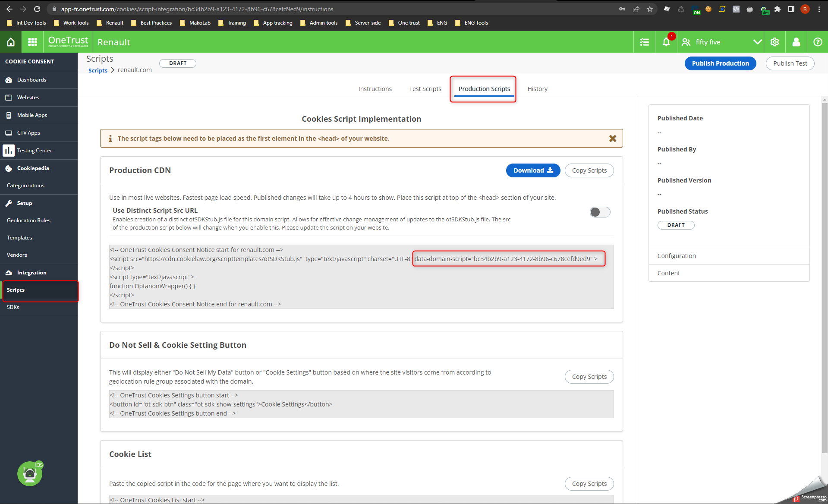The image size is (828, 504).
Task: Collapse the Setup sidebar group
Action: (39, 203)
